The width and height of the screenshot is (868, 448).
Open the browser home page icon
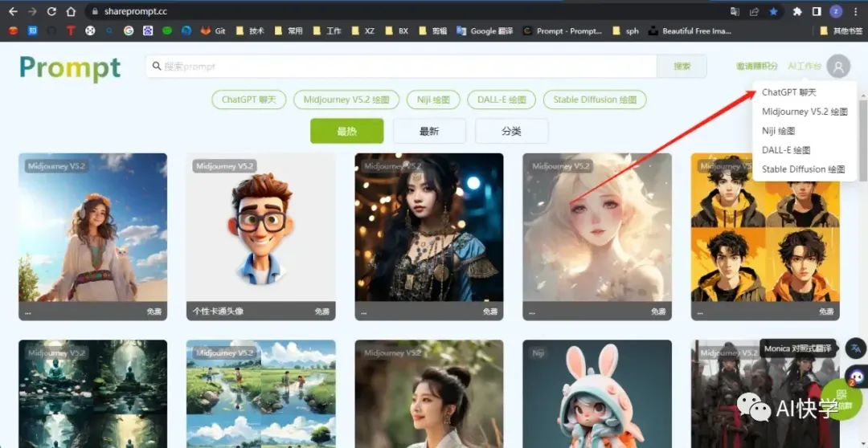click(x=70, y=11)
